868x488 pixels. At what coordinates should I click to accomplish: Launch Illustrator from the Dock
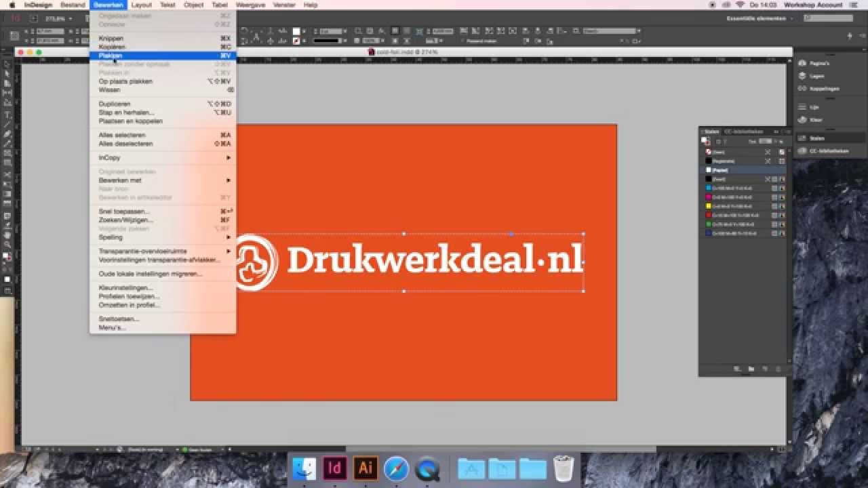[366, 468]
